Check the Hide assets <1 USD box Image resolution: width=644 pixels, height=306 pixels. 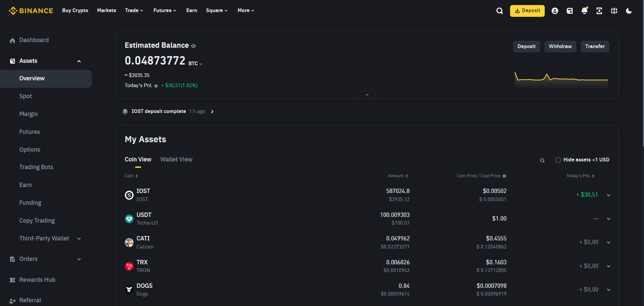pyautogui.click(x=558, y=160)
